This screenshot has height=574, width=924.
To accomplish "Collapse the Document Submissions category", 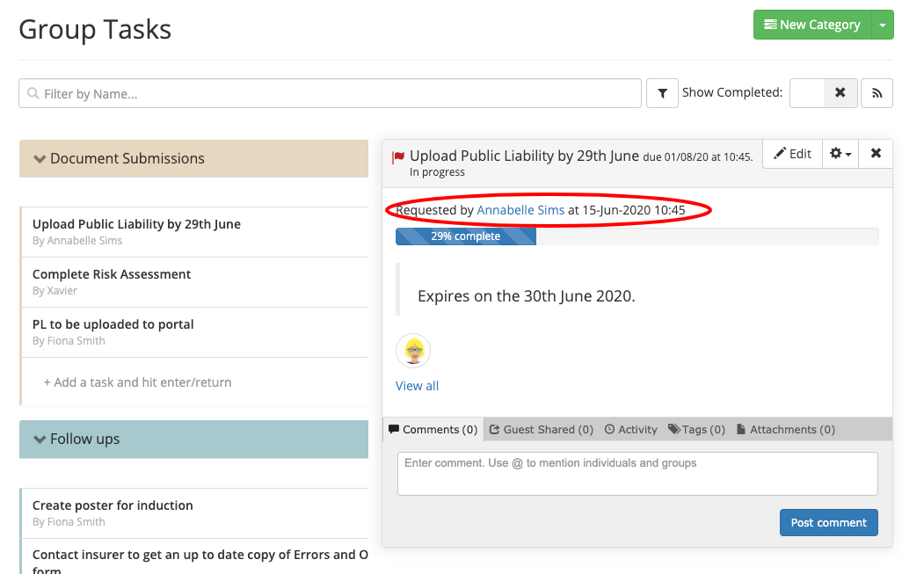I will coord(194,158).
